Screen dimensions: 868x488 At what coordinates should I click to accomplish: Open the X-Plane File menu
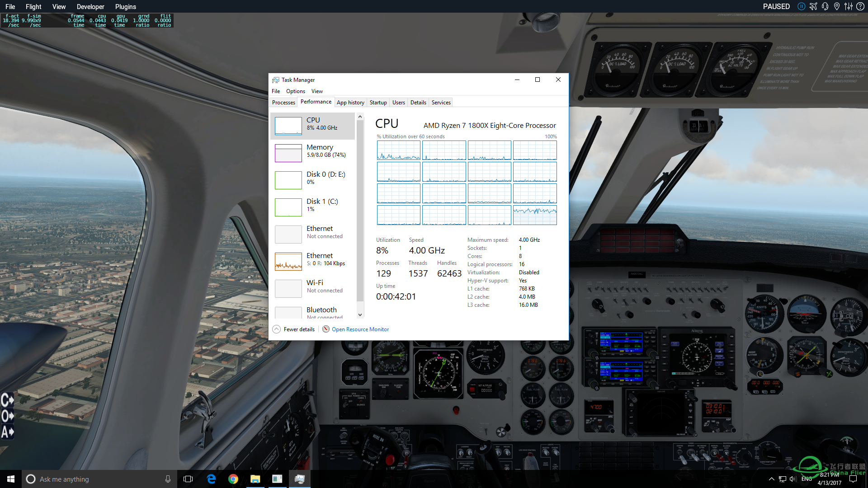click(x=10, y=6)
